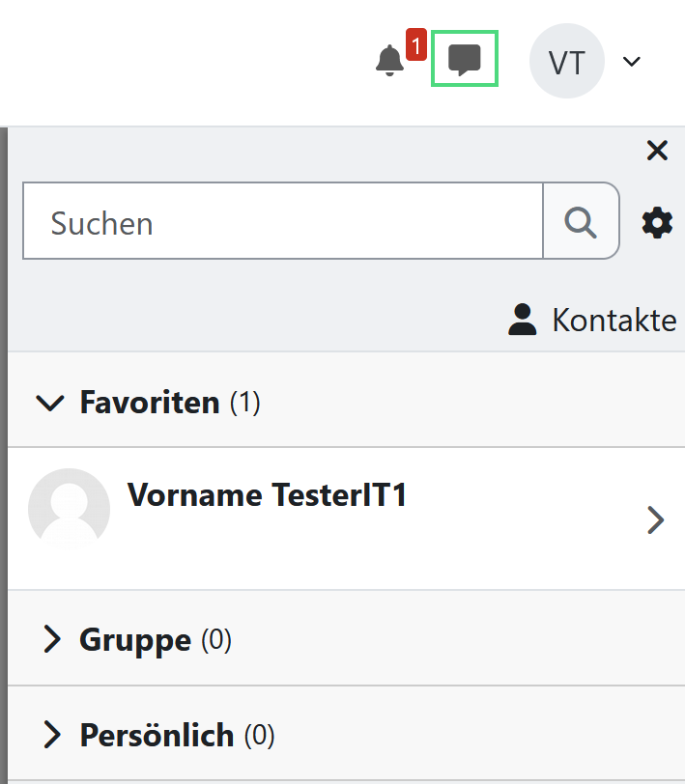This screenshot has height=784, width=685.
Task: Expand the Persönlich section chevron
Action: pyautogui.click(x=51, y=736)
